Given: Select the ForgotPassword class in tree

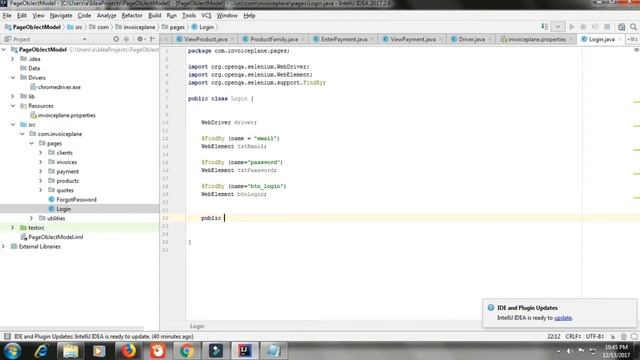Looking at the screenshot, I should pyautogui.click(x=72, y=200).
